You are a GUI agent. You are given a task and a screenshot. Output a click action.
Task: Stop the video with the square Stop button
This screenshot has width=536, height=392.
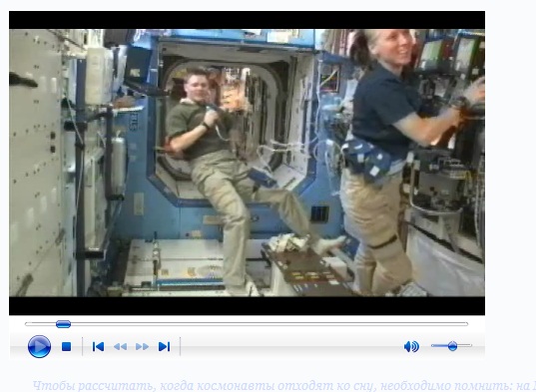66,346
